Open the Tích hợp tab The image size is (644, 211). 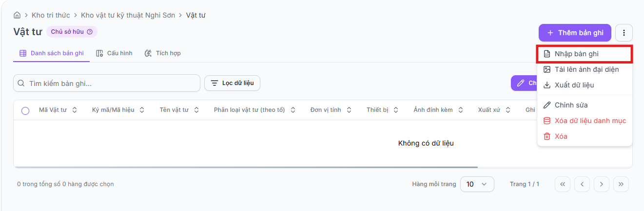click(162, 53)
